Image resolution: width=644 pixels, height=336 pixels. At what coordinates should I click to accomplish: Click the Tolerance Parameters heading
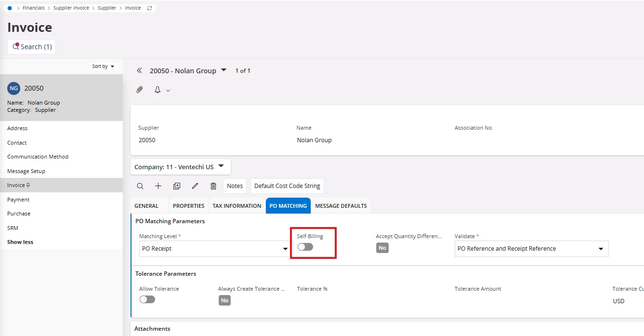[x=166, y=274]
